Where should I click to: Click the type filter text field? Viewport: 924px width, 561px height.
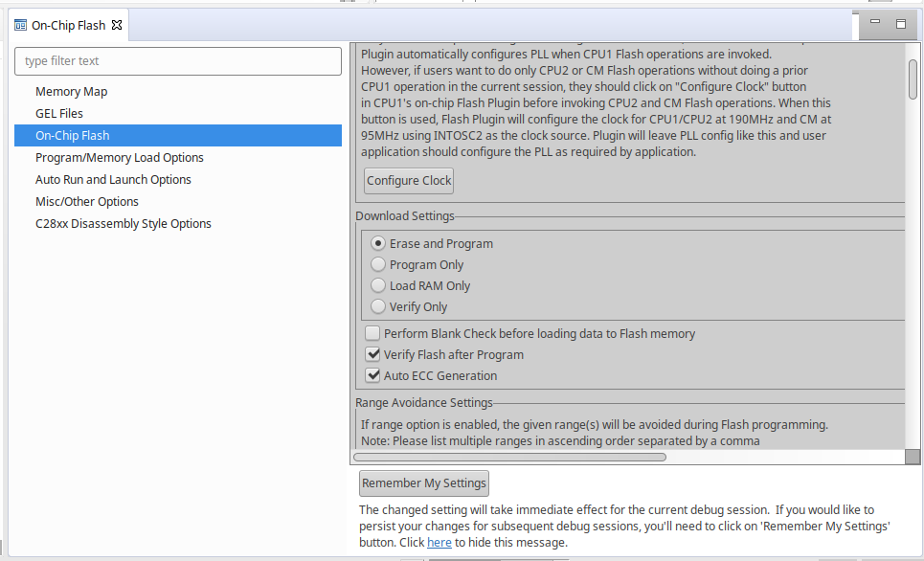point(178,61)
